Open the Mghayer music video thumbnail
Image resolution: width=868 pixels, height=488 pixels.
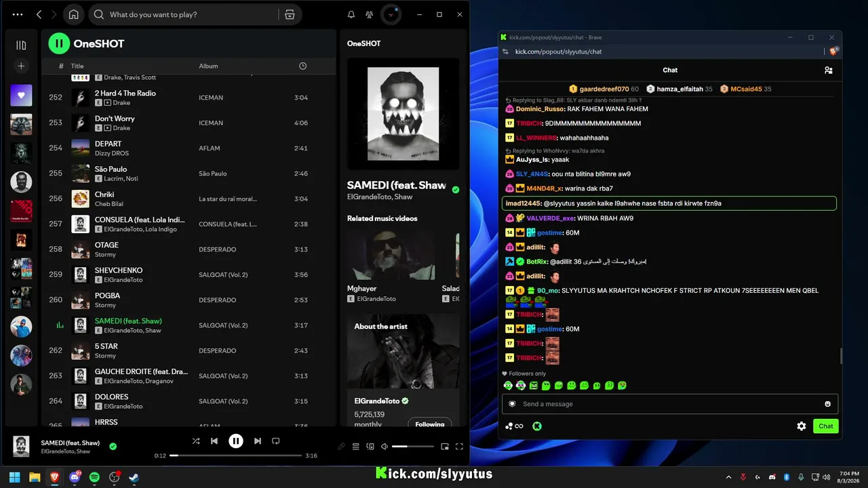(x=391, y=255)
